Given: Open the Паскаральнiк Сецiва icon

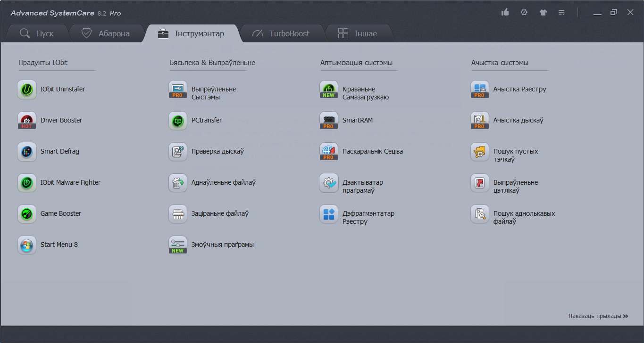Looking at the screenshot, I should (x=329, y=152).
